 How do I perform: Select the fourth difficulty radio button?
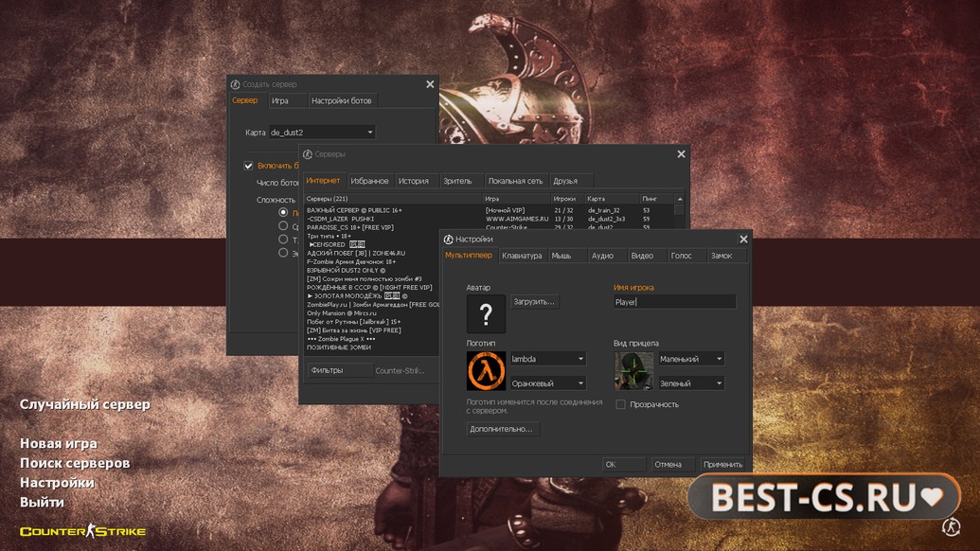pyautogui.click(x=283, y=253)
